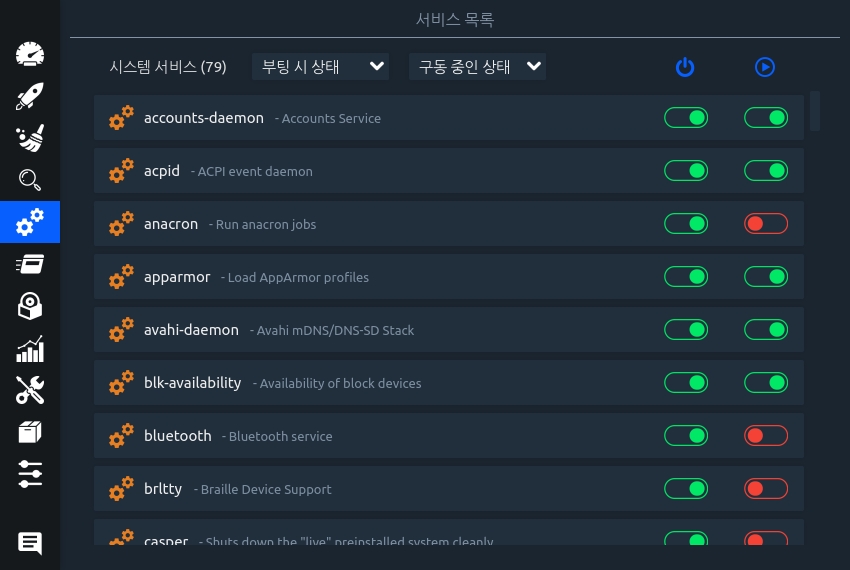Viewport: 850px width, 570px height.
Task: Select the Services gears tab in sidebar
Action: 30,222
